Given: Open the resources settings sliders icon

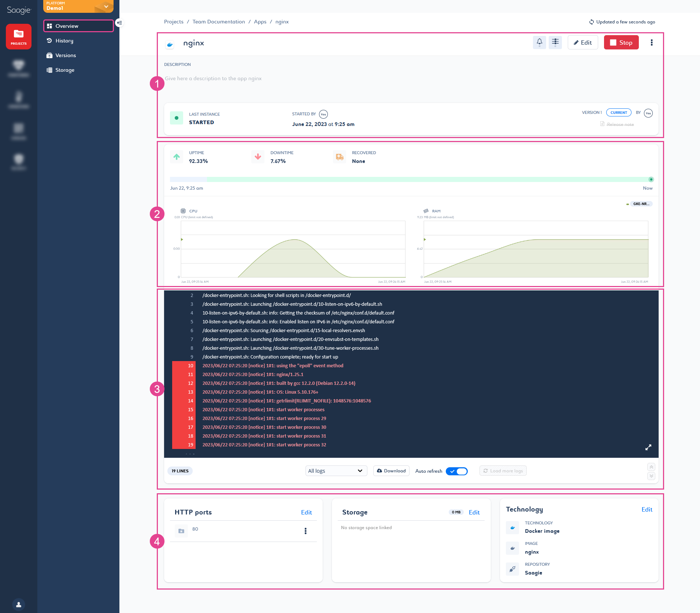Looking at the screenshot, I should point(555,42).
